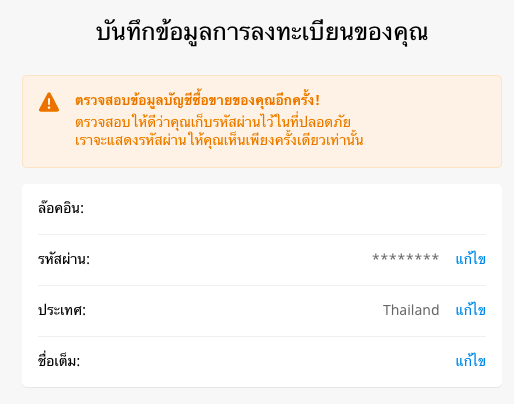Click แก้ไข link beside the password row
Screen dimensions: 514x404
pos(470,259)
